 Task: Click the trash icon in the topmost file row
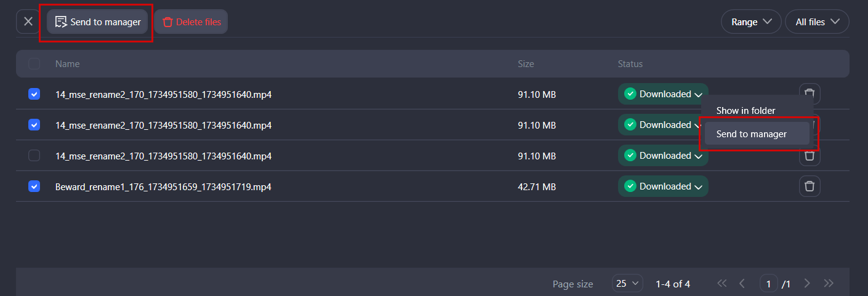(810, 94)
